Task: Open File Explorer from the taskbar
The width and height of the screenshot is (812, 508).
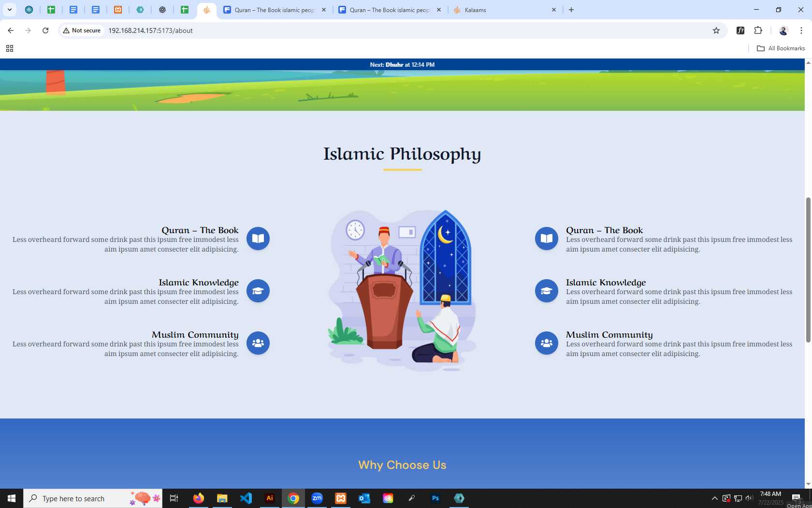Action: 222,498
